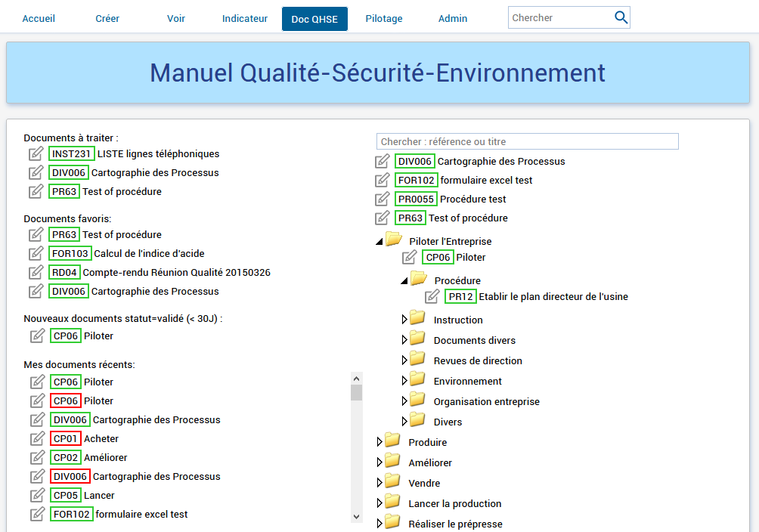759x532 pixels.
Task: Click 'LISTE lignes téléphoniques' title
Action: [158, 153]
